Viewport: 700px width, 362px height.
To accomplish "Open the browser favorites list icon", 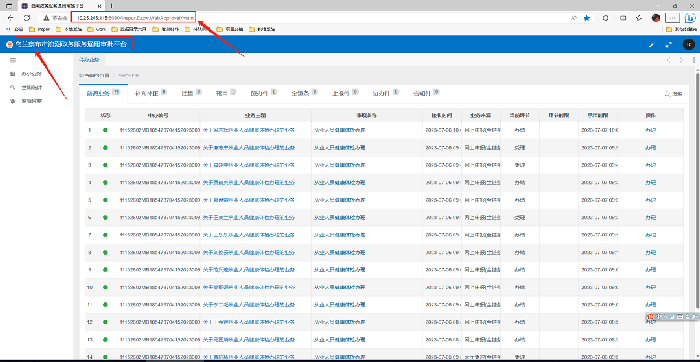I will pyautogui.click(x=639, y=18).
